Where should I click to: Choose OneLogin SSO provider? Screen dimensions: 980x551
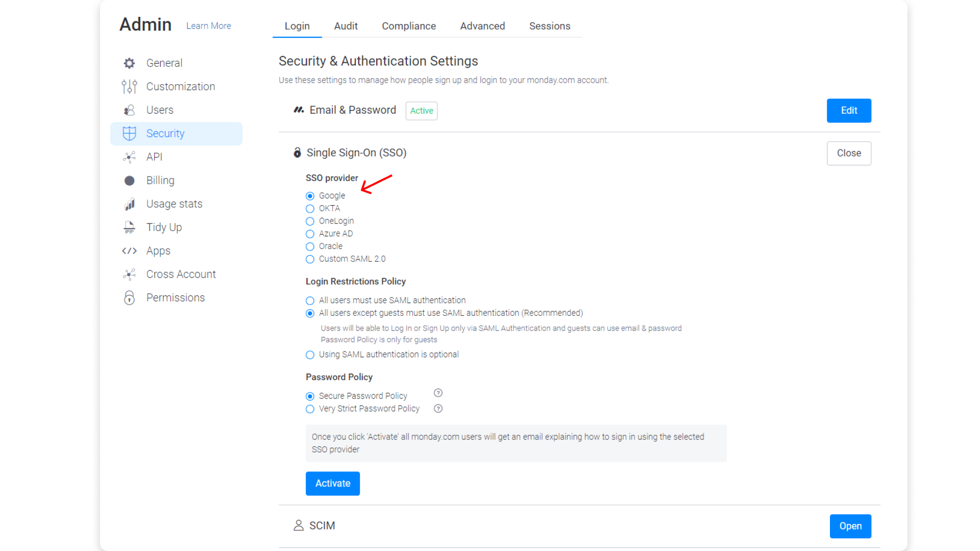tap(310, 221)
